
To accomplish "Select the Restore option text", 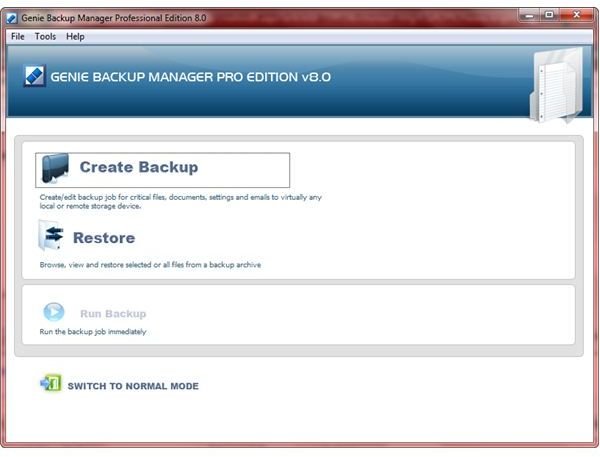I will [x=104, y=238].
